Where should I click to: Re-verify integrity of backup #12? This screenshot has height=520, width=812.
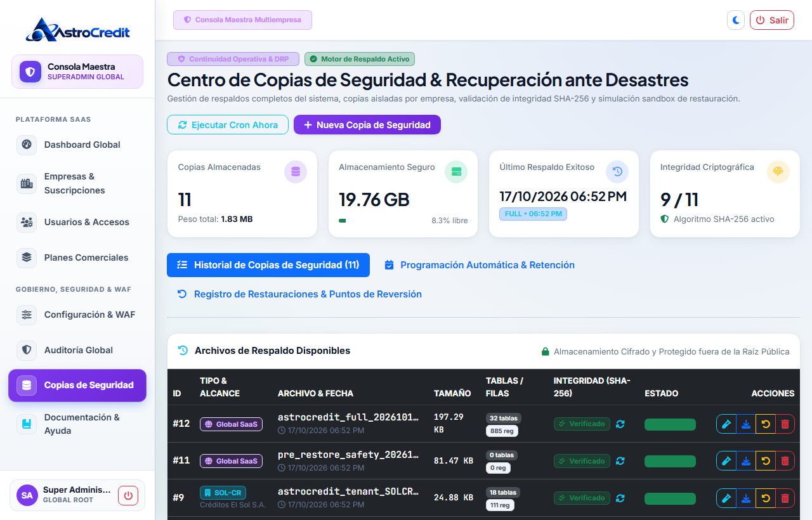point(620,424)
